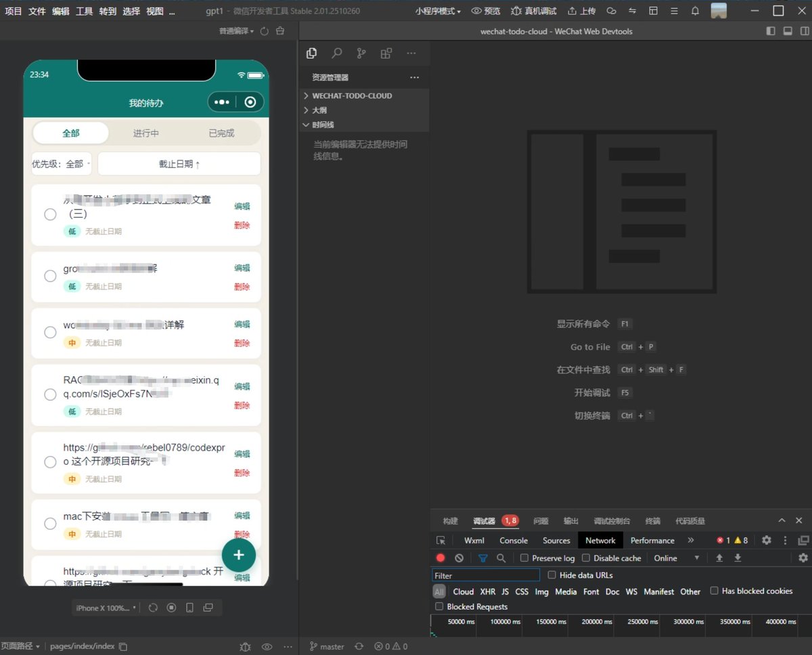Tap the green plus add-todo button

[x=238, y=555]
